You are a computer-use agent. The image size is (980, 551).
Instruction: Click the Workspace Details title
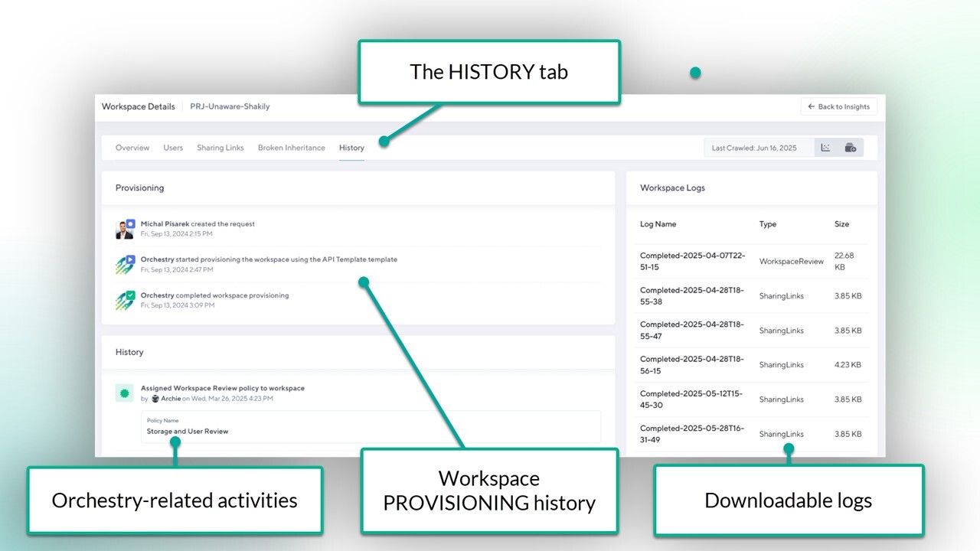click(x=139, y=106)
